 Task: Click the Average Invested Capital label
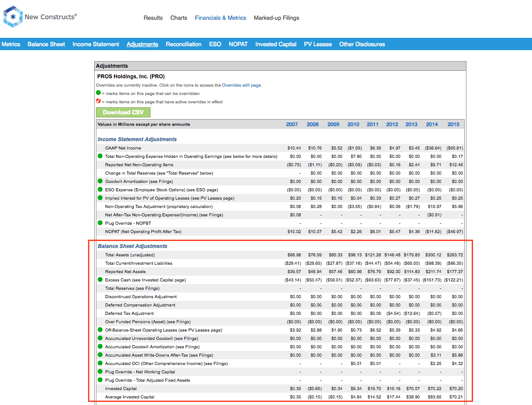pos(130,397)
